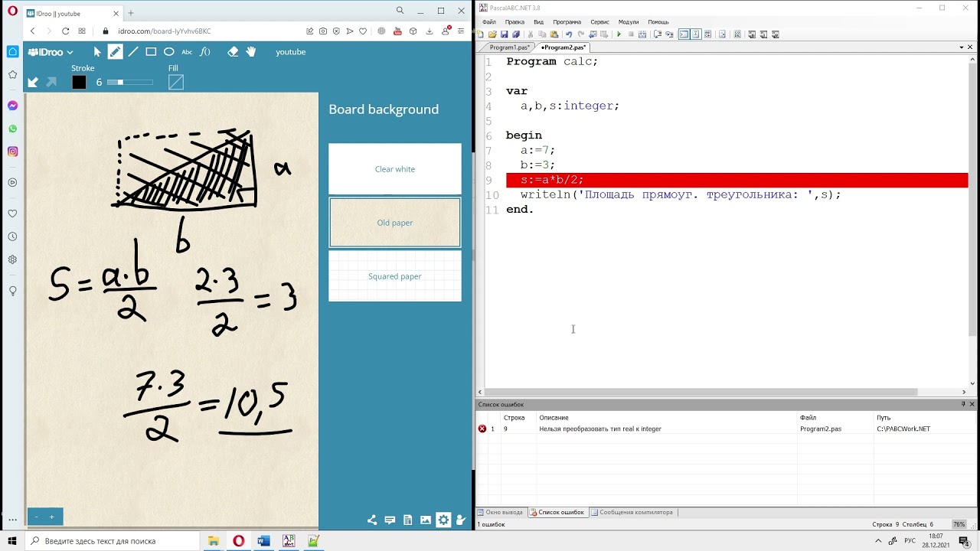The image size is (980, 551).
Task: Select the Abc text tool
Action: click(187, 52)
